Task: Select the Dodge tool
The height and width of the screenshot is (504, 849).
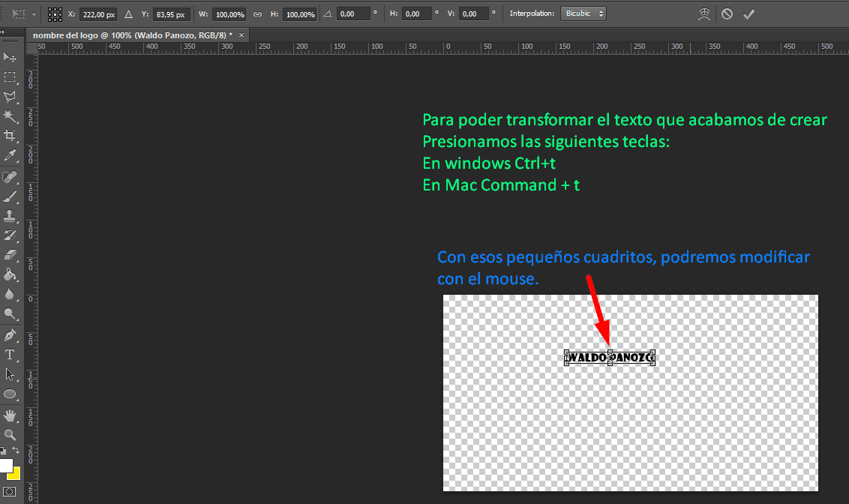Action: 10,313
